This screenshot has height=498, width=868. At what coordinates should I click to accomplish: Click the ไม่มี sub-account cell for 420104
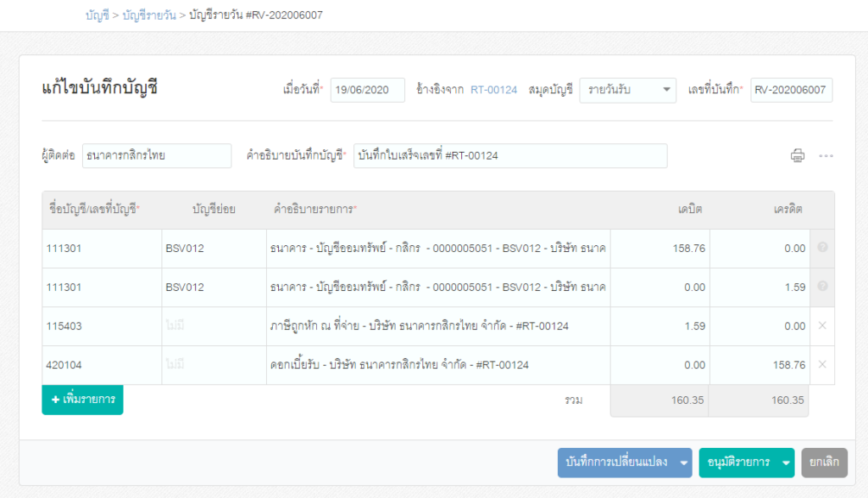pyautogui.click(x=214, y=365)
